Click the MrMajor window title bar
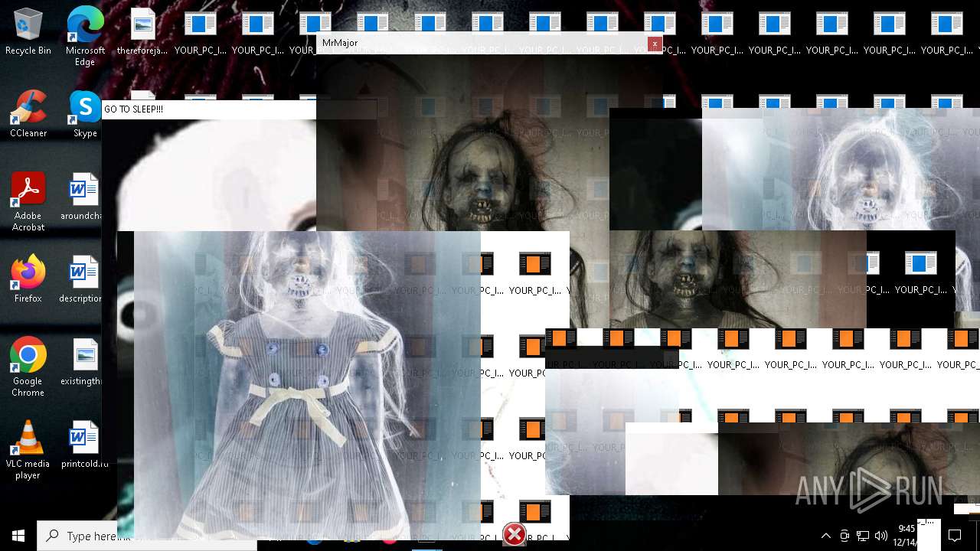The width and height of the screenshot is (980, 551). tap(489, 43)
